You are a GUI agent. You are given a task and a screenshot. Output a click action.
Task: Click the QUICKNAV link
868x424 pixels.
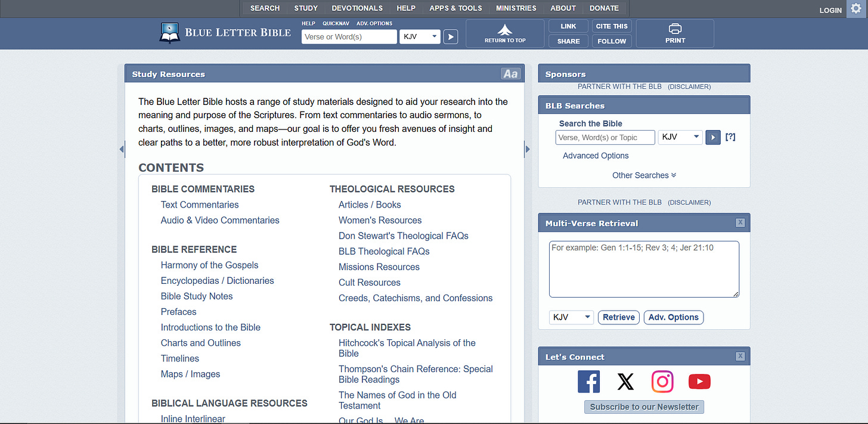336,23
